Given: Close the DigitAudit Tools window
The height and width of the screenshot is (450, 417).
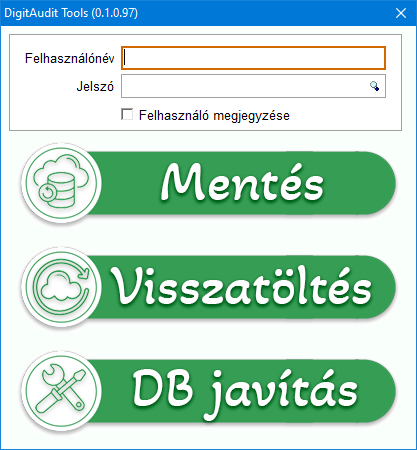Looking at the screenshot, I should (x=401, y=13).
